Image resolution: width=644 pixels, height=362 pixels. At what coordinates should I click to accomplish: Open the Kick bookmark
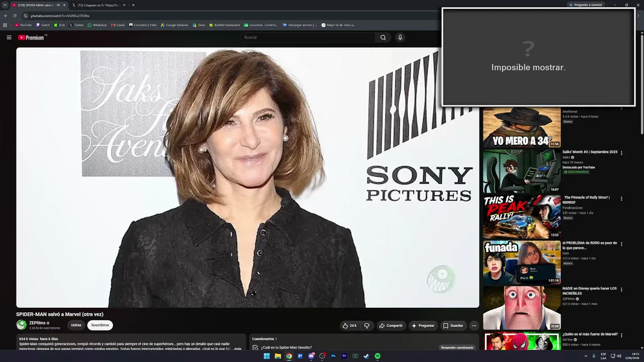[x=60, y=25]
